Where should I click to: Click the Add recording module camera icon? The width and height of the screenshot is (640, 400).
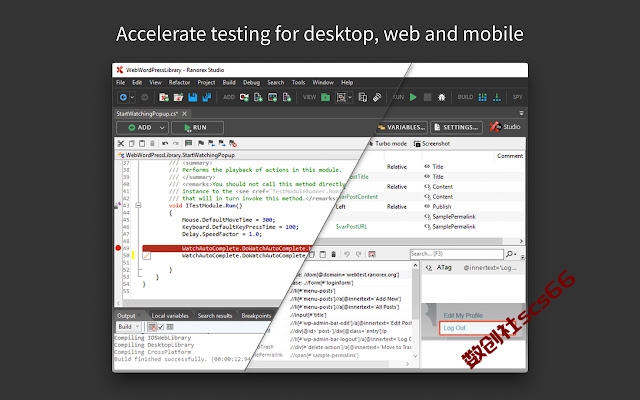coord(244,97)
